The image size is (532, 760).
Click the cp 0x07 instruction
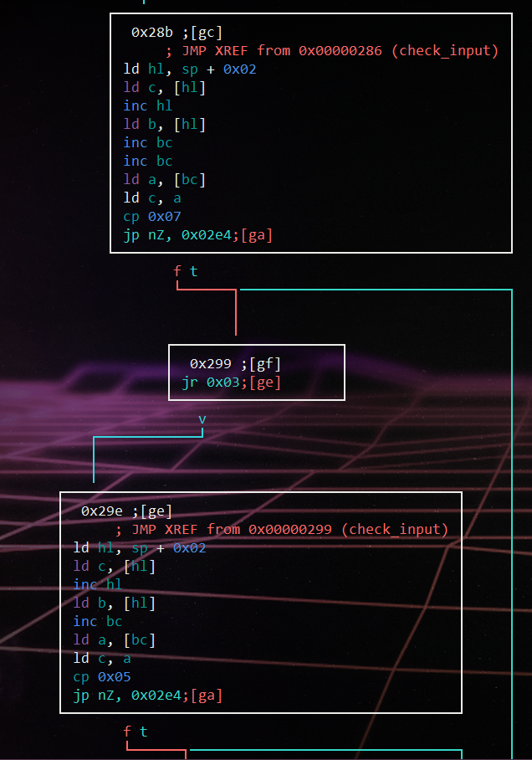[152, 217]
